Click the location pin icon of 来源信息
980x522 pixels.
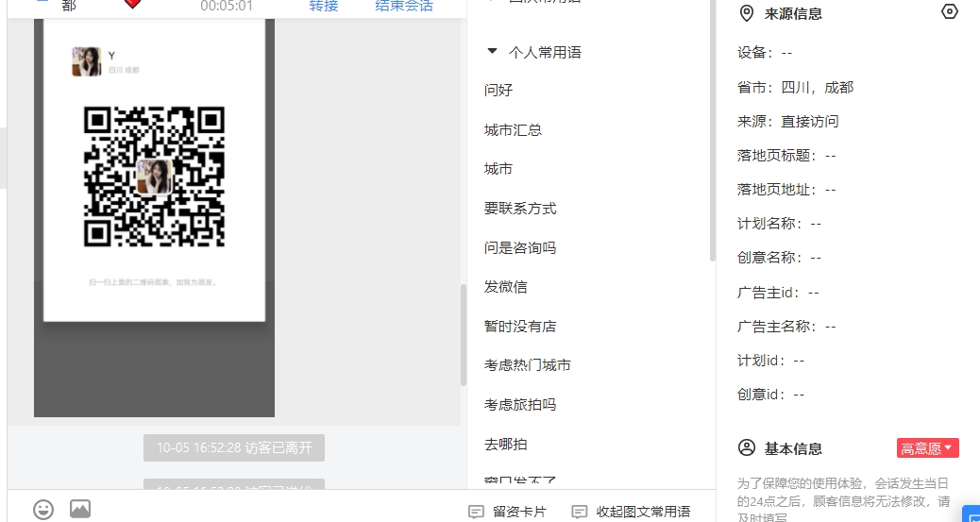[746, 13]
